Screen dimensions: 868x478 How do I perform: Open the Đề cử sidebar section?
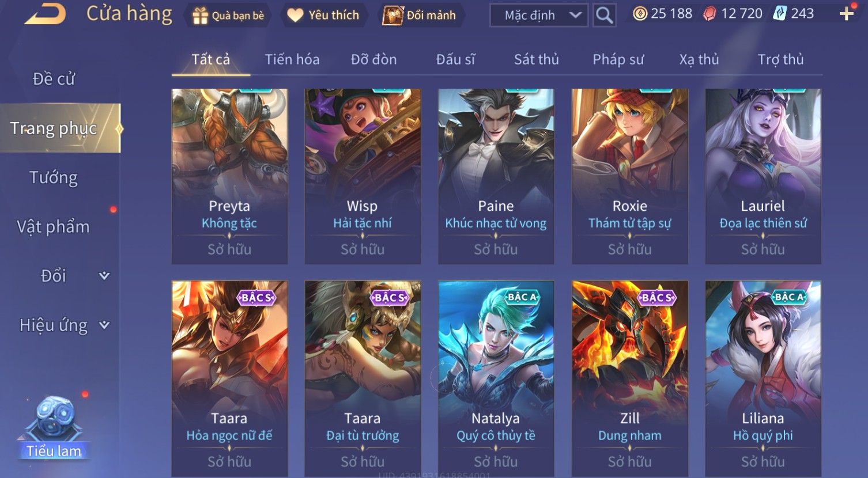pyautogui.click(x=54, y=79)
